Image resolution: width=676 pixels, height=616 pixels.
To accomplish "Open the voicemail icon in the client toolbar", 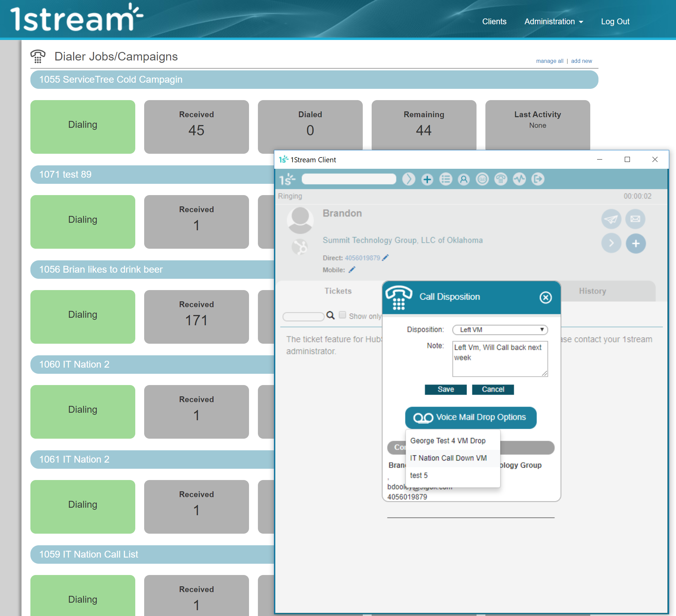I will click(482, 179).
